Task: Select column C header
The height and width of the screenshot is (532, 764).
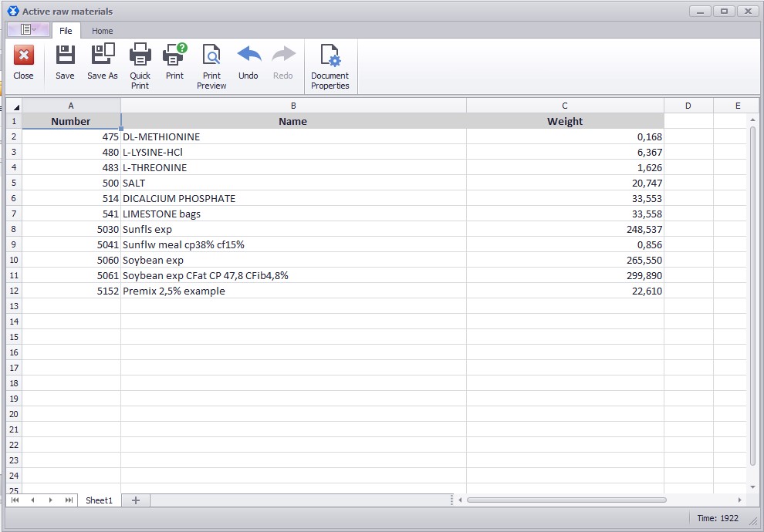Action: pyautogui.click(x=565, y=106)
